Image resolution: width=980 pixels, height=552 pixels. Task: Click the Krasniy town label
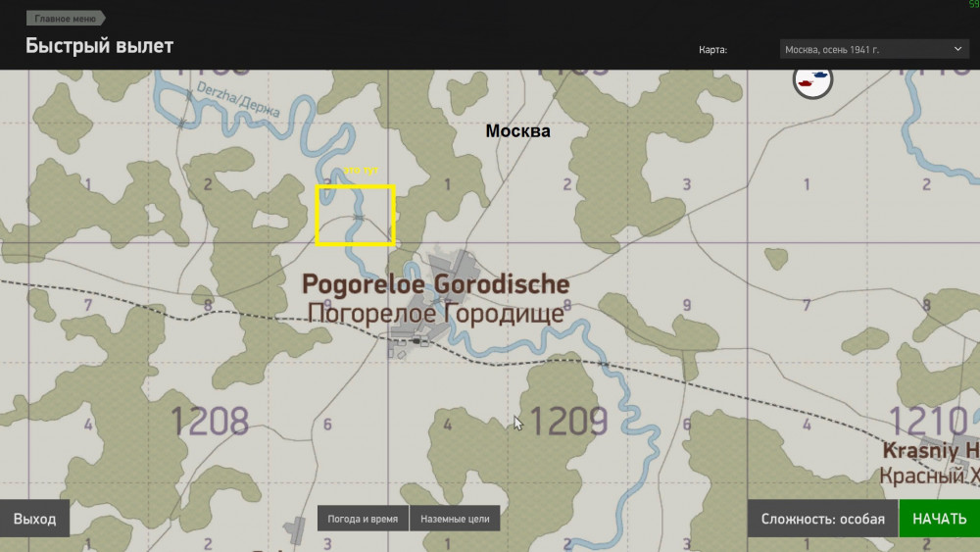pos(931,450)
